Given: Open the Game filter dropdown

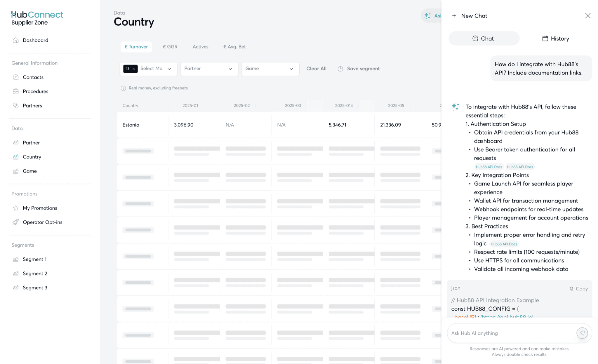Looking at the screenshot, I should coord(270,69).
